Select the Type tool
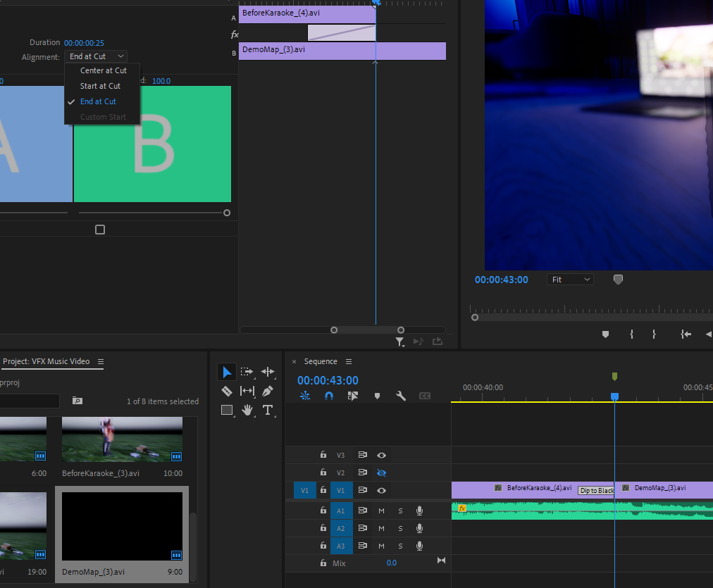This screenshot has height=588, width=713. [267, 410]
